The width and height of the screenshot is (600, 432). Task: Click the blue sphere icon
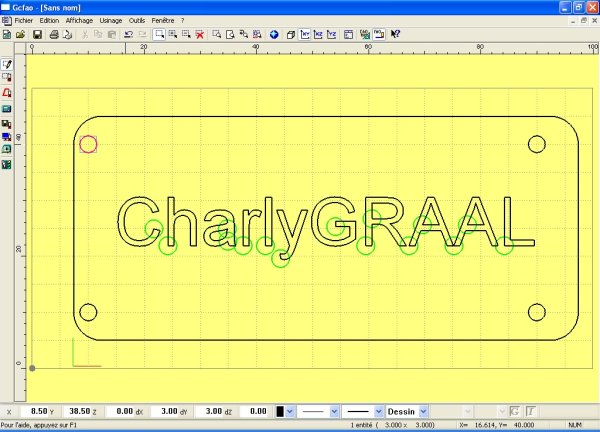274,35
